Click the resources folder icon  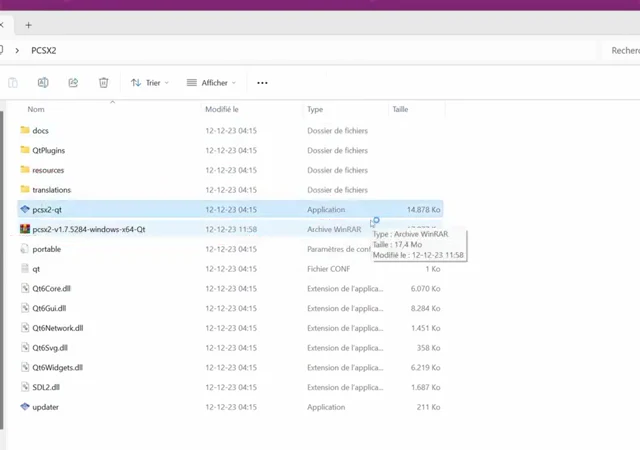(25, 169)
